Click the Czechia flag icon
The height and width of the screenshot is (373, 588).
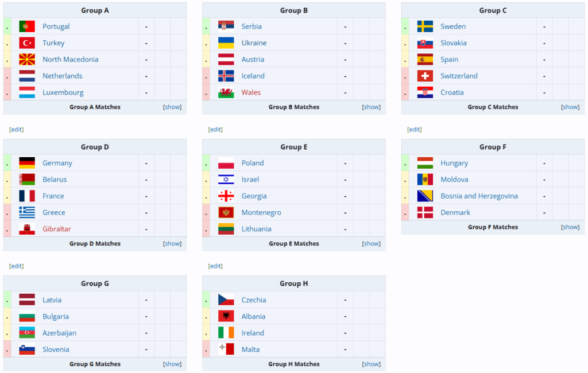226,300
